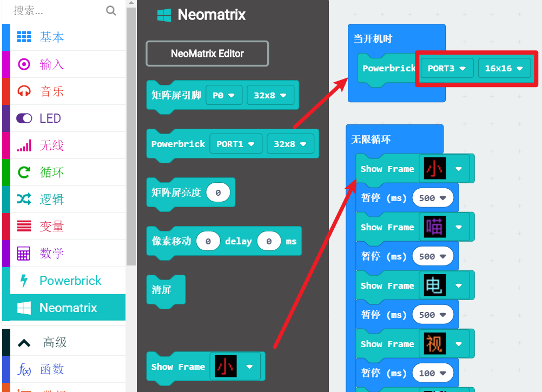The height and width of the screenshot is (392, 542).
Task: Click the 矩阵屏亮度 brightness value field
Action: click(218, 192)
